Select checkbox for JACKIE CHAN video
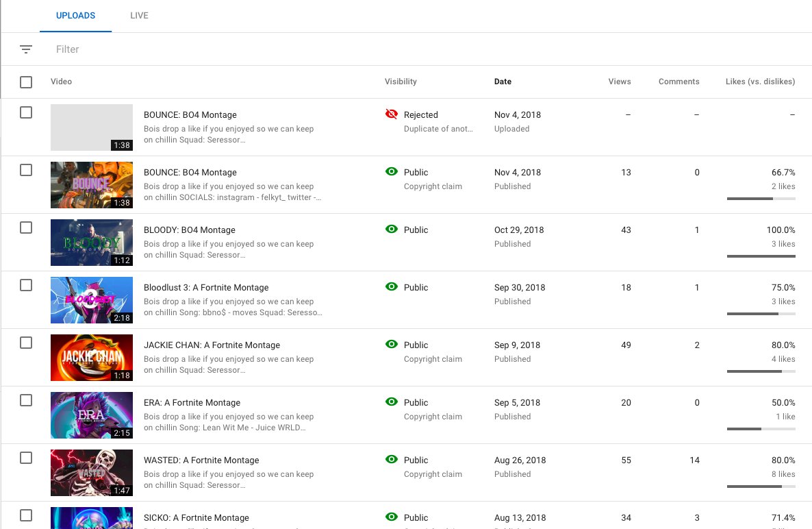Viewport: 812px width, 529px height. coord(26,343)
